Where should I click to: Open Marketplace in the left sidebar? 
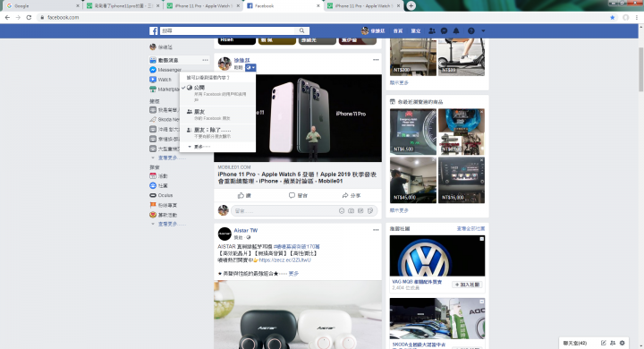tap(165, 89)
